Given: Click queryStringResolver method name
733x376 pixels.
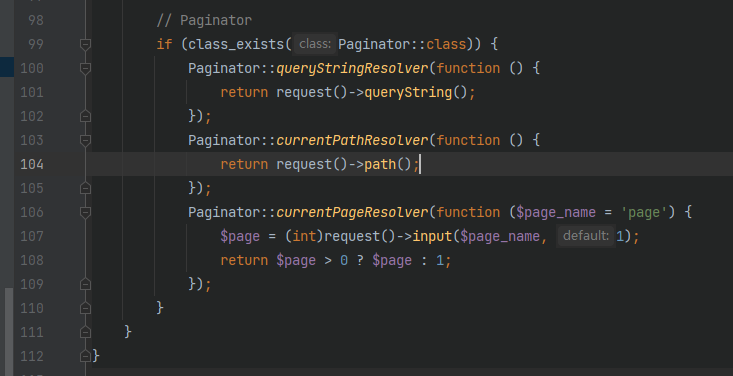Looking at the screenshot, I should point(352,69).
